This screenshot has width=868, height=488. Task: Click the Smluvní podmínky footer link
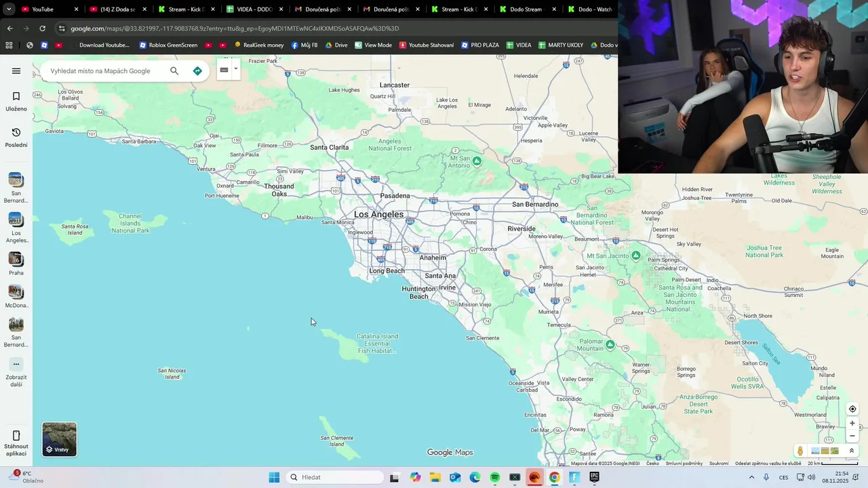click(x=684, y=464)
